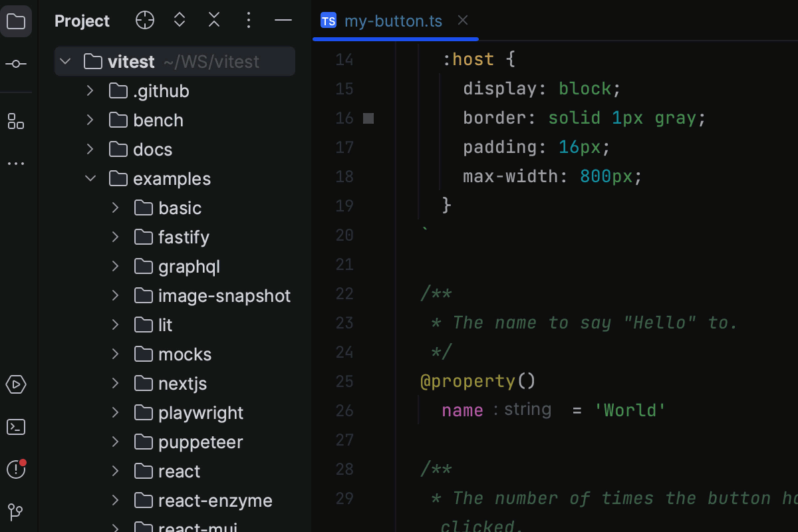Click Expand All in the Project toolbar
The width and height of the screenshot is (798, 532).
tap(179, 20)
